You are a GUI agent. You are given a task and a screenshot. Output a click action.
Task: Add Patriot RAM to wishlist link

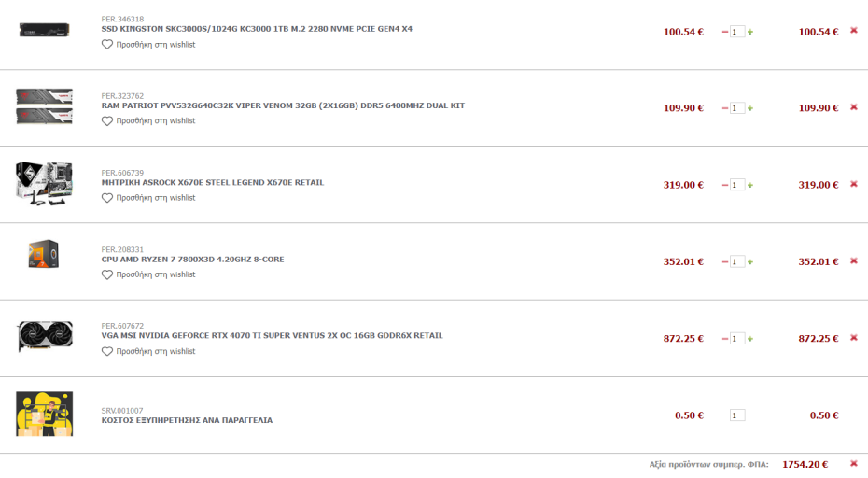pyautogui.click(x=156, y=121)
